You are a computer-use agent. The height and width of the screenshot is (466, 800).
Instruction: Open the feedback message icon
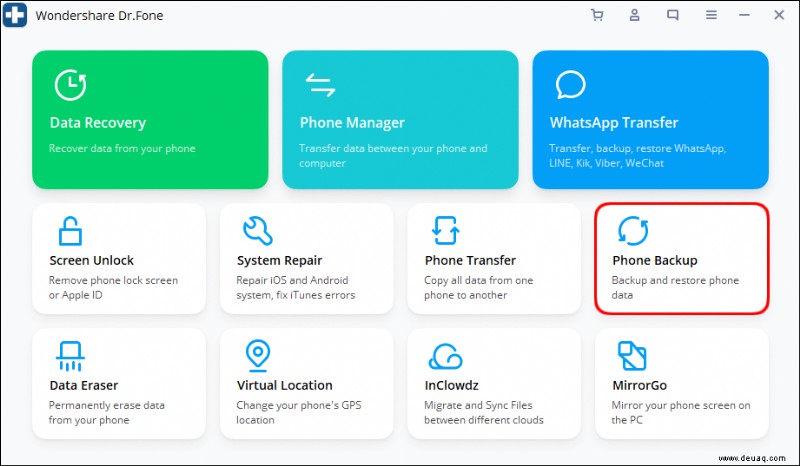673,15
